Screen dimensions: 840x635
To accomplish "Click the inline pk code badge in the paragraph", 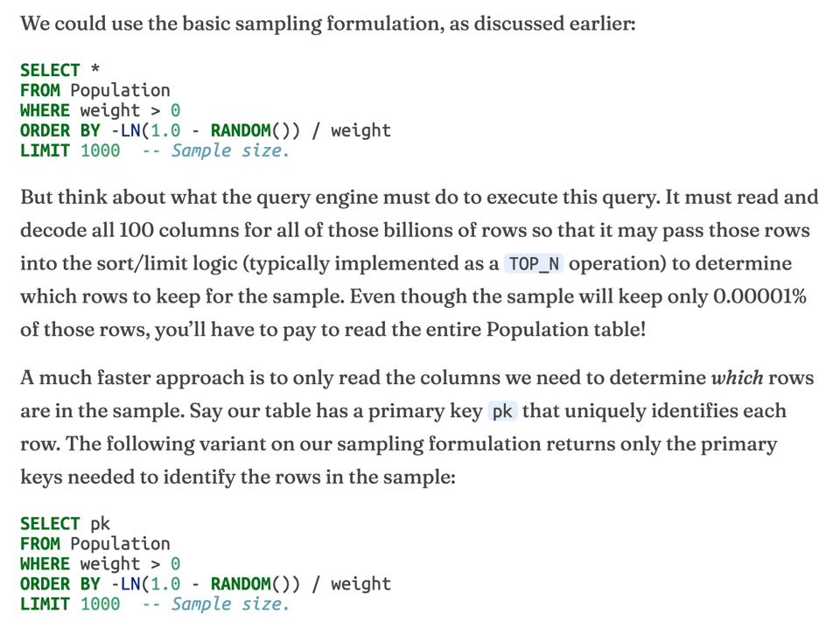I will click(x=502, y=411).
